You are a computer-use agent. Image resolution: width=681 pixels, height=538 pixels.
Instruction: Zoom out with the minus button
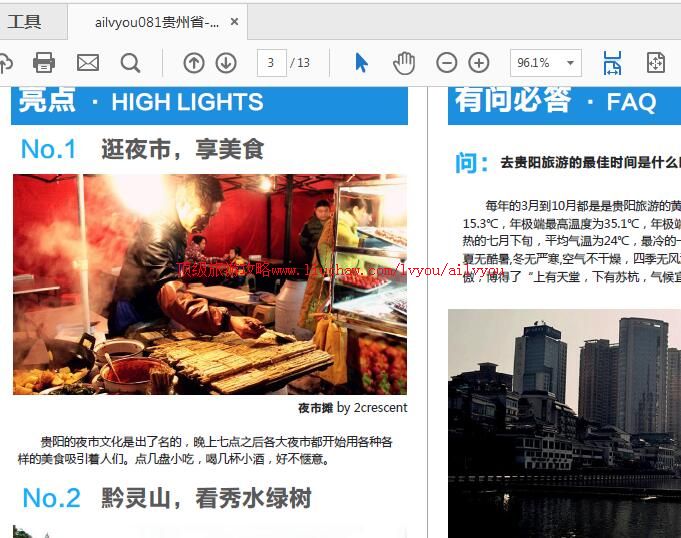point(447,63)
